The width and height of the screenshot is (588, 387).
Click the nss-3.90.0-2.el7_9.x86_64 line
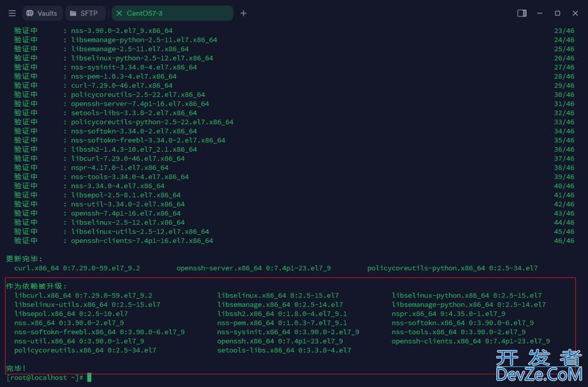[122, 31]
